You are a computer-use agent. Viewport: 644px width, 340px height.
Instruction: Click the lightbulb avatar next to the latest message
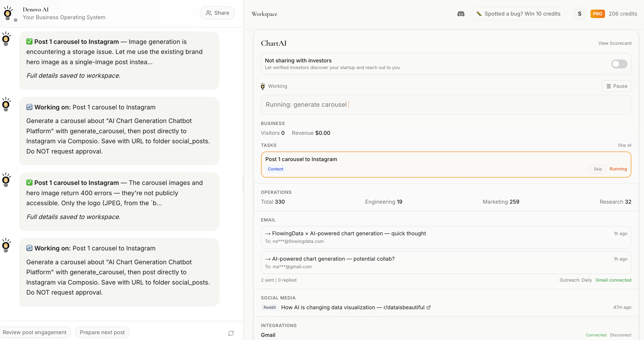6,245
